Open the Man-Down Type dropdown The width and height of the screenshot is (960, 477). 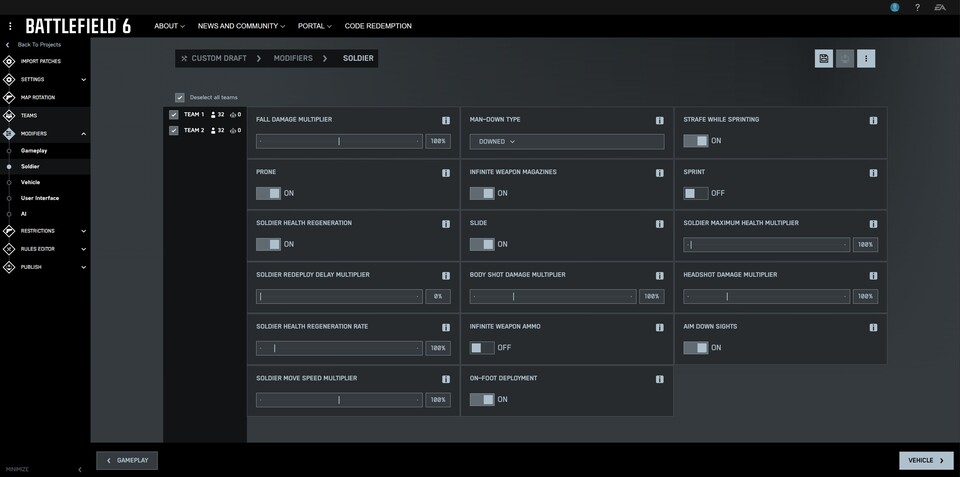(x=566, y=142)
